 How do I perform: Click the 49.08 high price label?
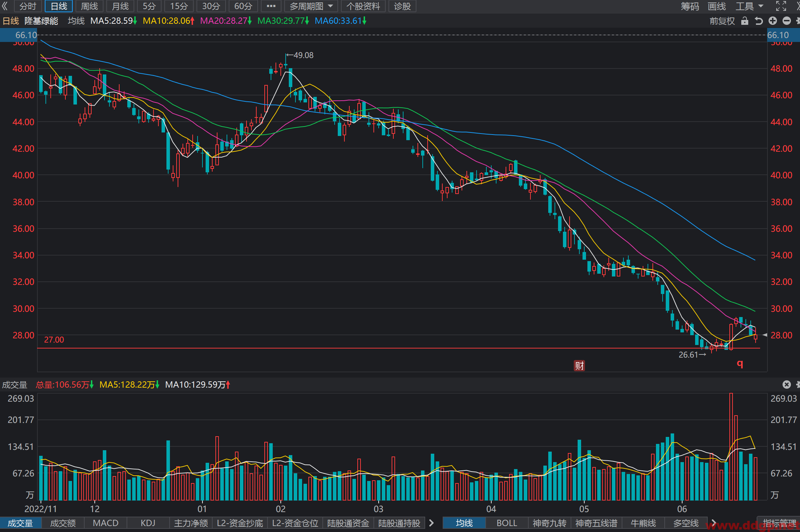click(x=303, y=55)
